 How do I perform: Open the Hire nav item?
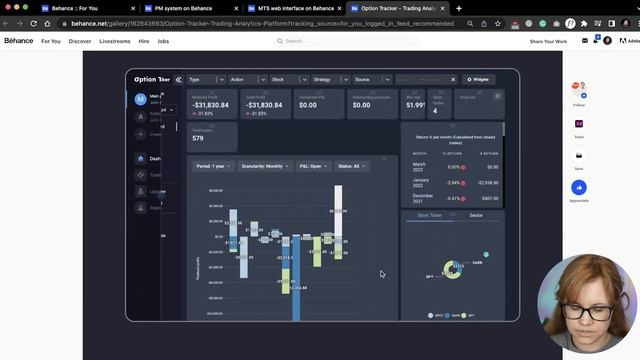tap(144, 41)
